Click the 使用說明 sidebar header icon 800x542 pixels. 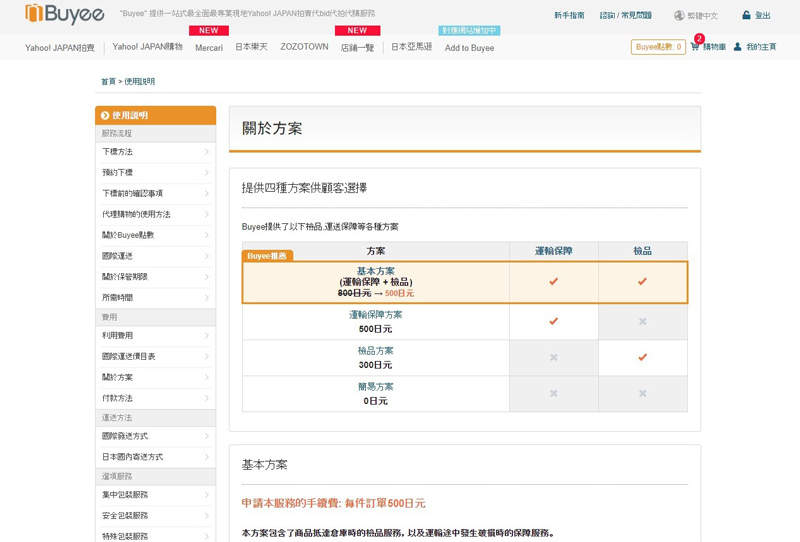104,115
